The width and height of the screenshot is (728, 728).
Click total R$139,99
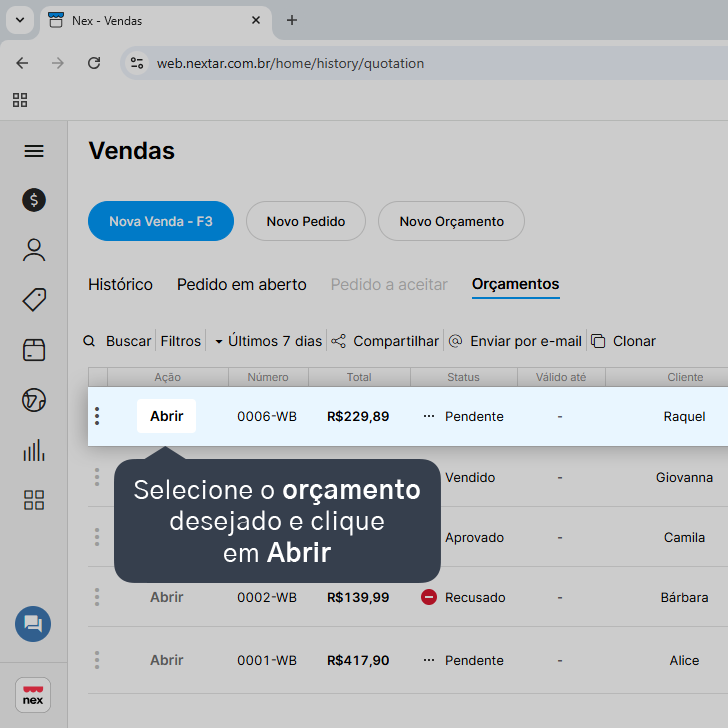358,598
